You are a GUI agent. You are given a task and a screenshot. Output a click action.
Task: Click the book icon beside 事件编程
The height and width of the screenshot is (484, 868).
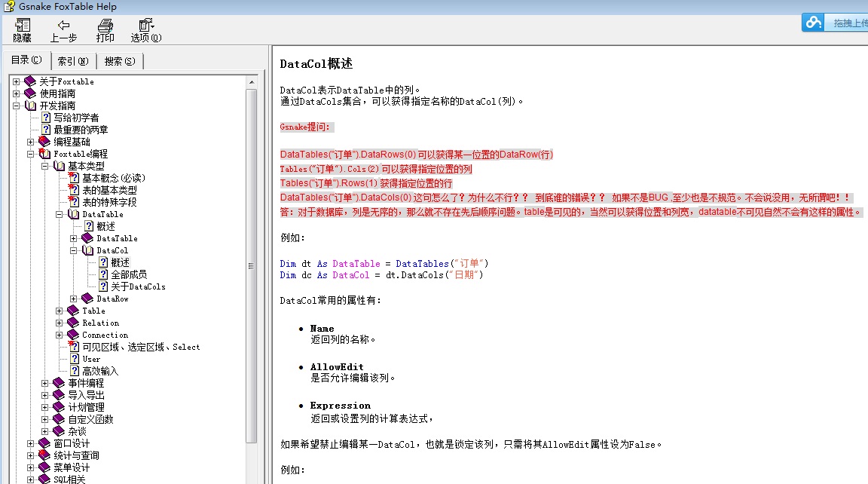59,383
